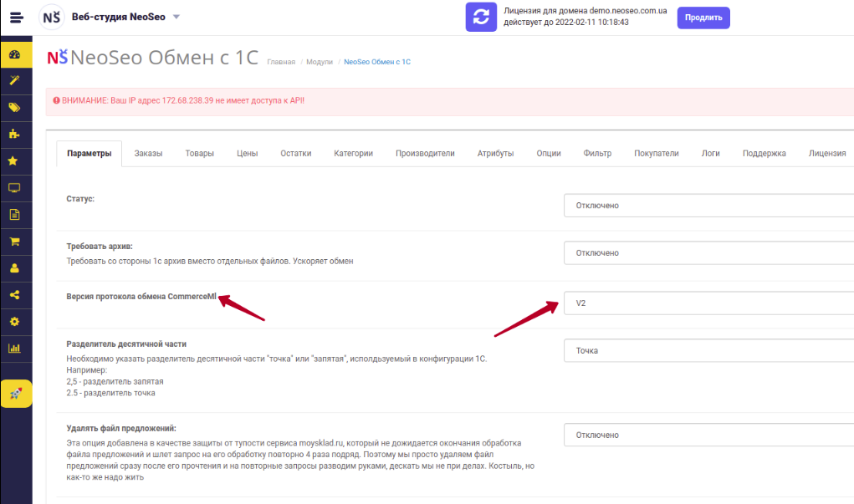Switch to the Цены tab
Viewport: 854px width, 504px height.
tap(247, 154)
